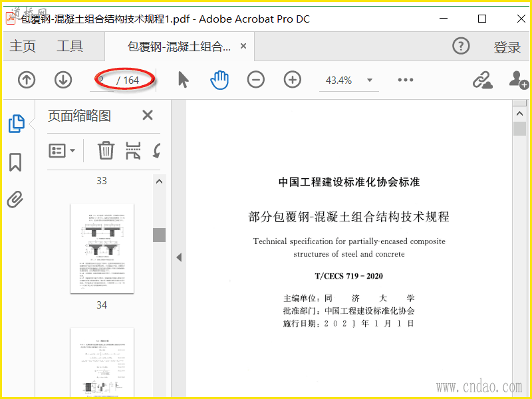The height and width of the screenshot is (399, 532).
Task: Open the bookmarks pane
Action: 15,162
